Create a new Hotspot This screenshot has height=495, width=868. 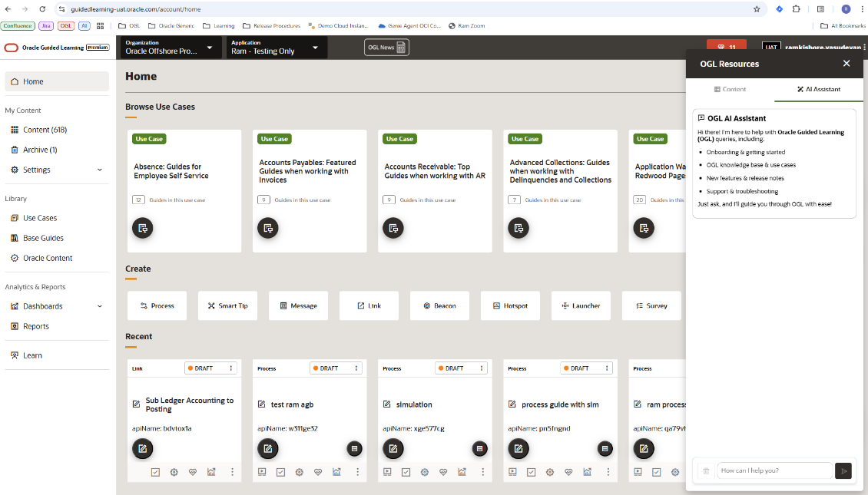point(510,306)
